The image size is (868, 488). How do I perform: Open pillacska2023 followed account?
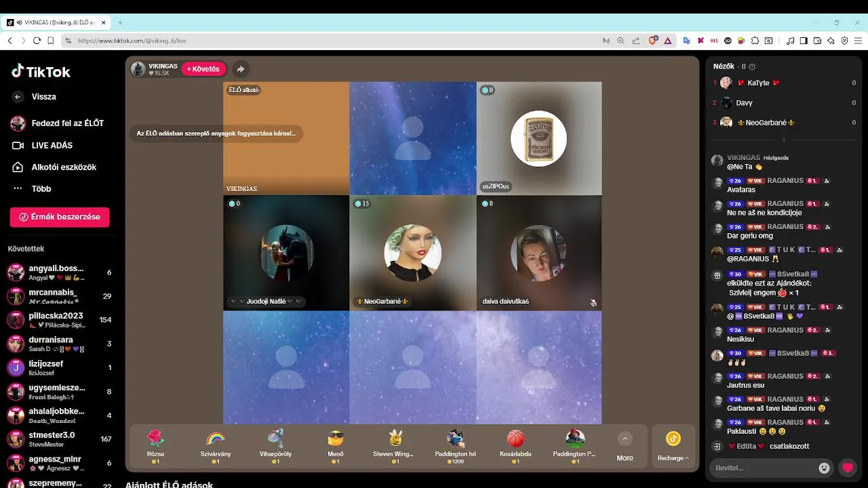(x=60, y=320)
